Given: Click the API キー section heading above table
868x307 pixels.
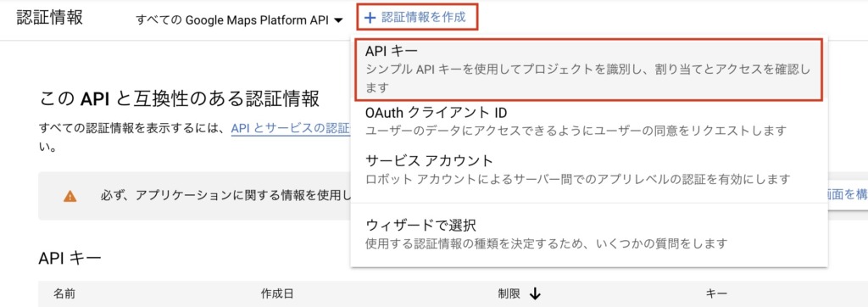Looking at the screenshot, I should [70, 258].
